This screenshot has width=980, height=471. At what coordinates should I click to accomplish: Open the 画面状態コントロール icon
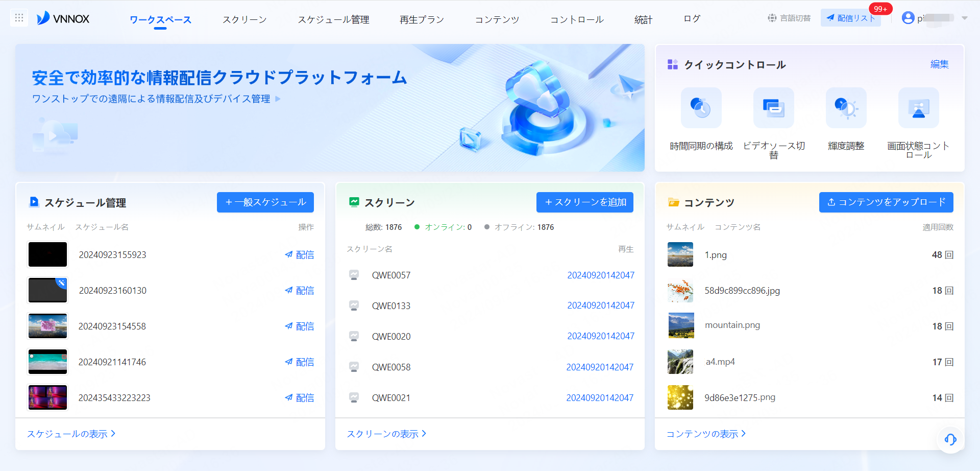coord(918,108)
